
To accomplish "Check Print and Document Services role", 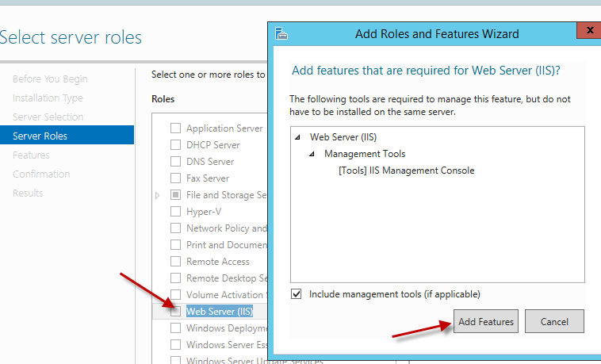I will (175, 245).
